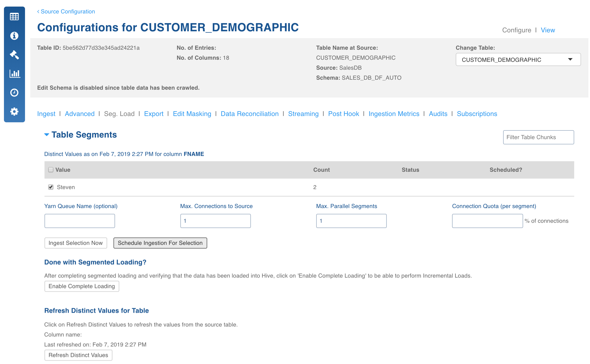The height and width of the screenshot is (364, 590).
Task: Focus the Max. Connections to Source field
Action: [x=215, y=221]
